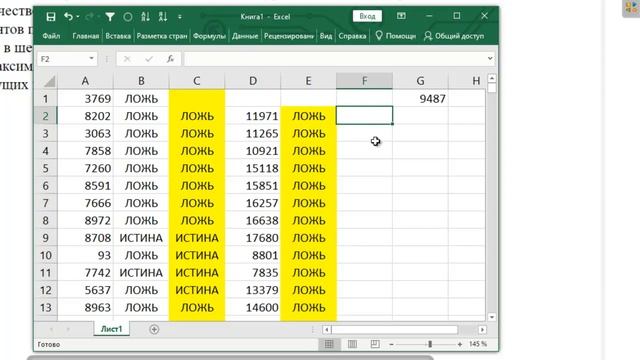Open the Формулы tab
The height and width of the screenshot is (360, 640).
pyautogui.click(x=209, y=36)
